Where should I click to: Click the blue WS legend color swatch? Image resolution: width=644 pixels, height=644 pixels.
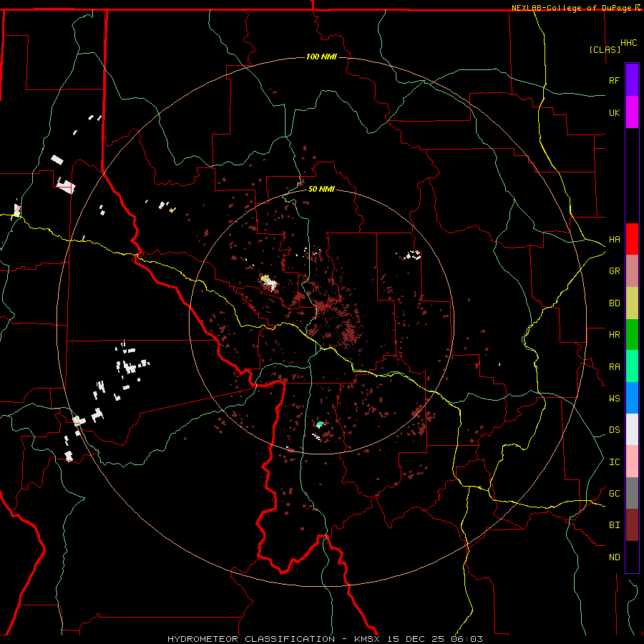(x=632, y=398)
